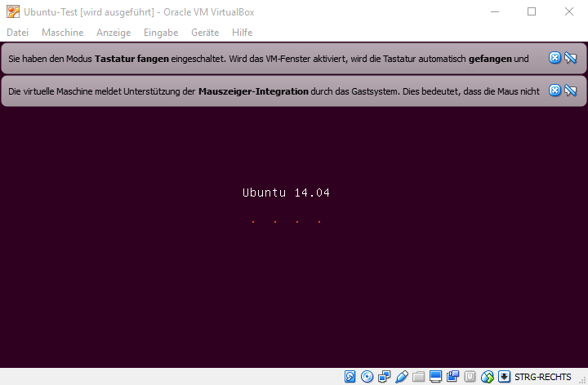
Task: Click the STRG-RECHTS host key label
Action: (x=548, y=377)
